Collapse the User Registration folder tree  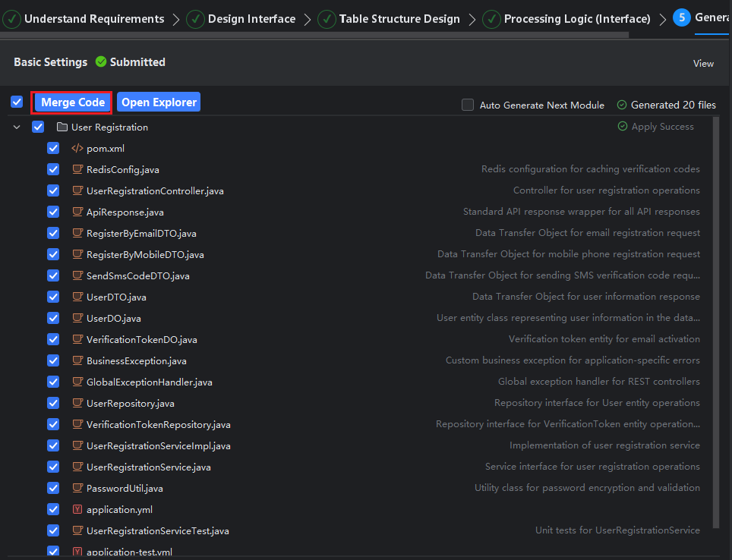(17, 127)
